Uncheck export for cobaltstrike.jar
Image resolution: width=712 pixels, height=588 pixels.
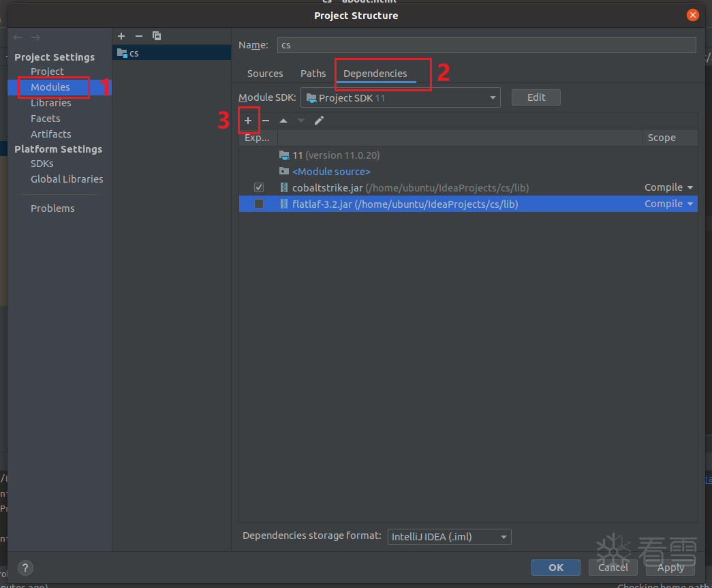coord(259,187)
